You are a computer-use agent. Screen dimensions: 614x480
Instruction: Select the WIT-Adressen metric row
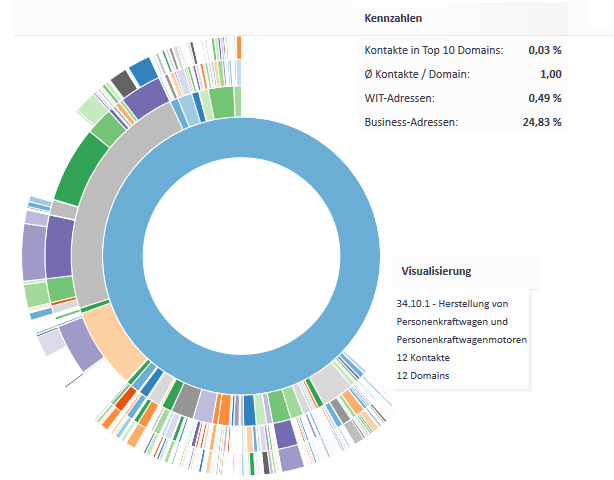pyautogui.click(x=463, y=98)
